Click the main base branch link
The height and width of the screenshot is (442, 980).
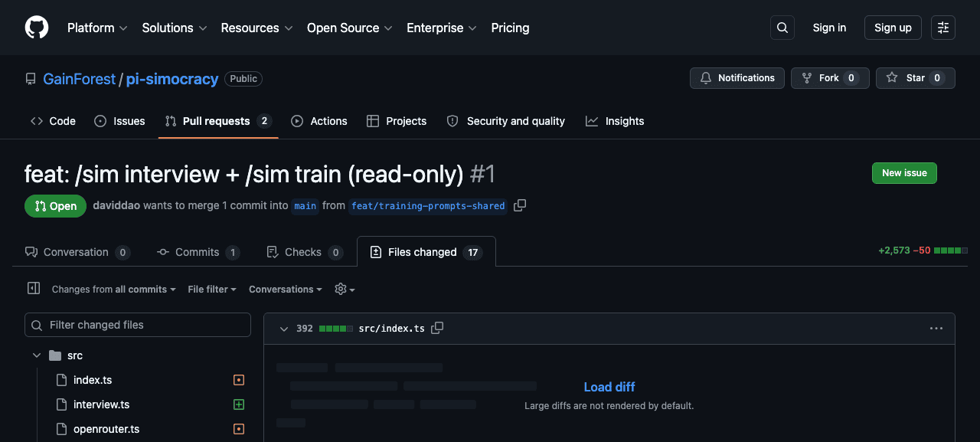pyautogui.click(x=305, y=205)
